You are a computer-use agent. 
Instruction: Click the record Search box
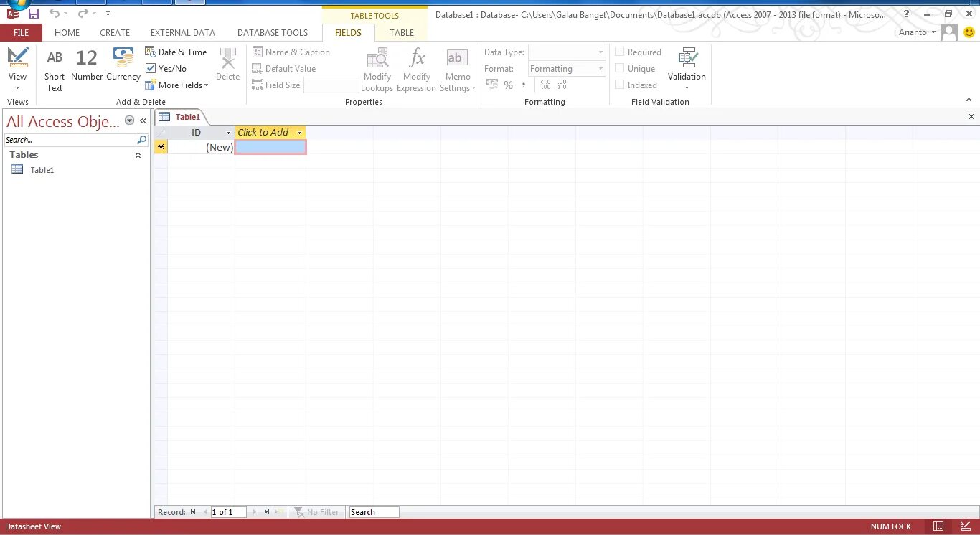[373, 511]
